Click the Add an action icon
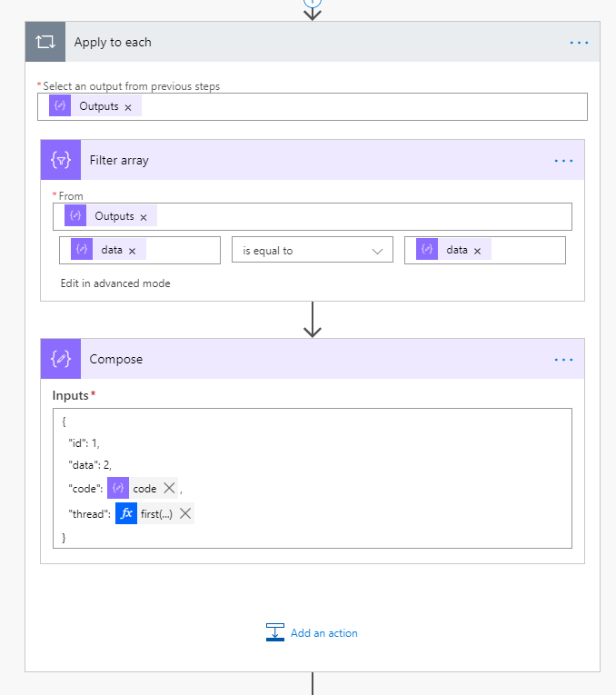 pyautogui.click(x=275, y=632)
